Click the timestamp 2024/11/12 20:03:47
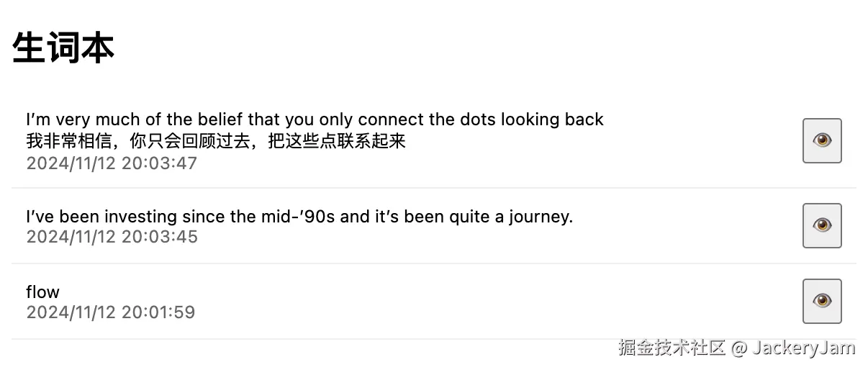The height and width of the screenshot is (370, 868). (x=112, y=163)
